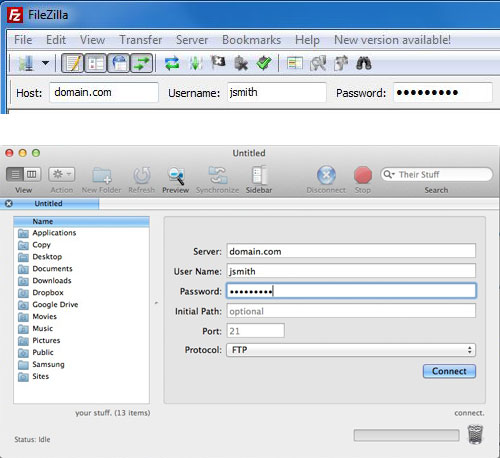Click Refresh toolbar icon

[x=142, y=175]
